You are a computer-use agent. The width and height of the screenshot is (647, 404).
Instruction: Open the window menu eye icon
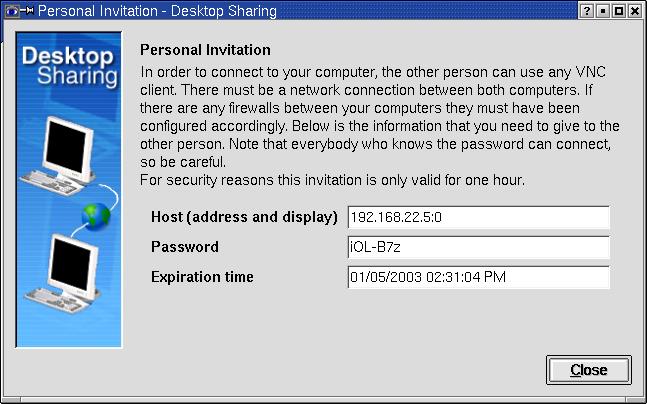coord(11,11)
